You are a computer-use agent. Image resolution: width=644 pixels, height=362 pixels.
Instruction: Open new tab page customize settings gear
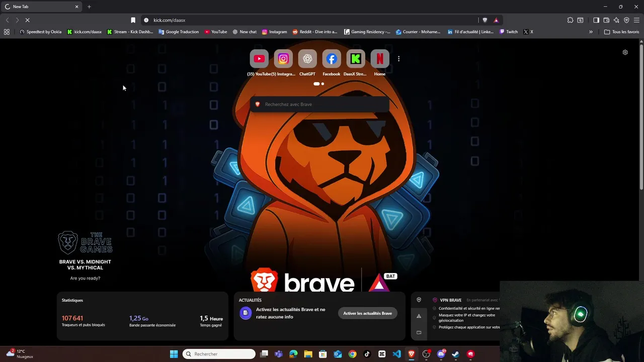[x=625, y=52]
